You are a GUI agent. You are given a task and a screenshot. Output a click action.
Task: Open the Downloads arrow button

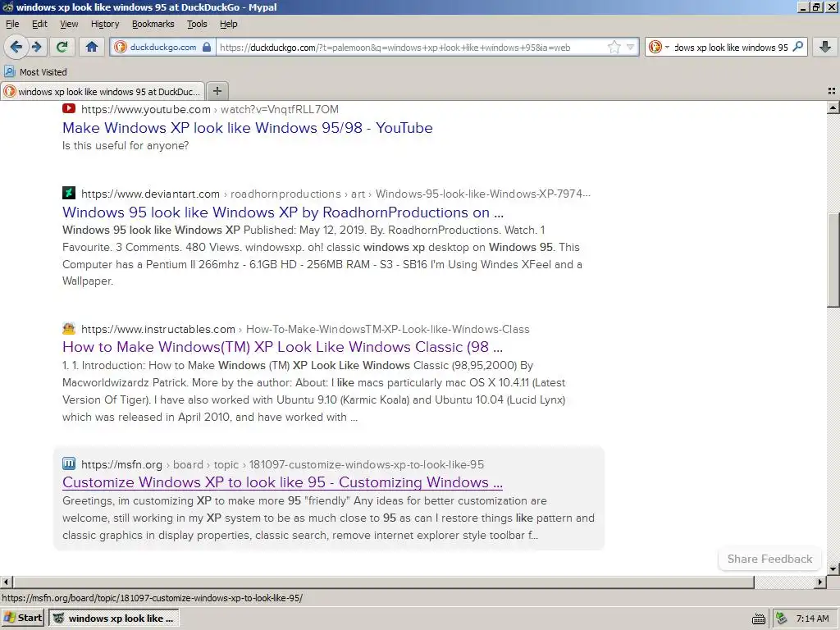(x=825, y=47)
